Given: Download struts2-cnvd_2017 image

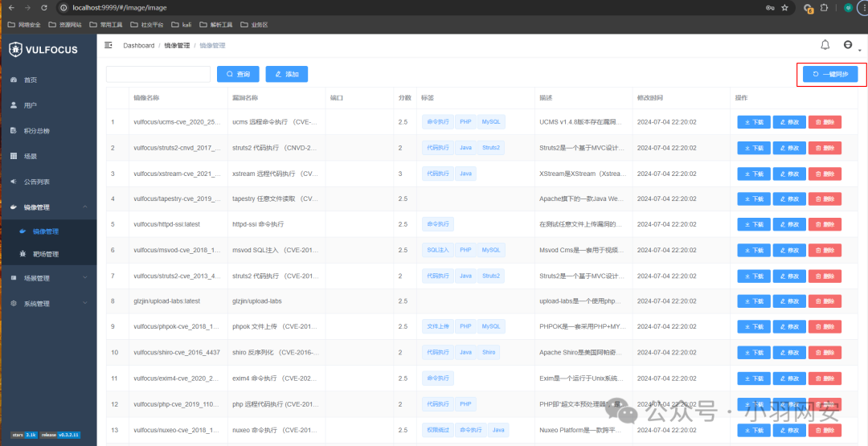Looking at the screenshot, I should coord(753,148).
